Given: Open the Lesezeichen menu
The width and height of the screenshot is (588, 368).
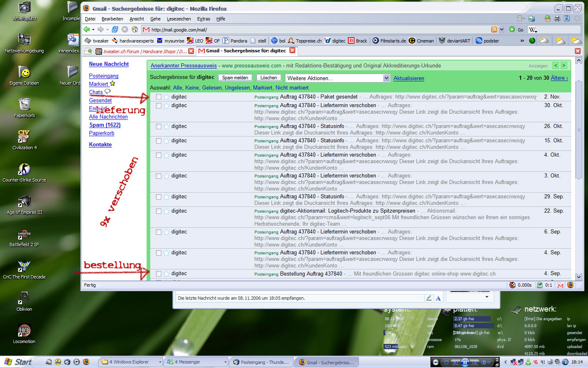Looking at the screenshot, I should pos(178,19).
